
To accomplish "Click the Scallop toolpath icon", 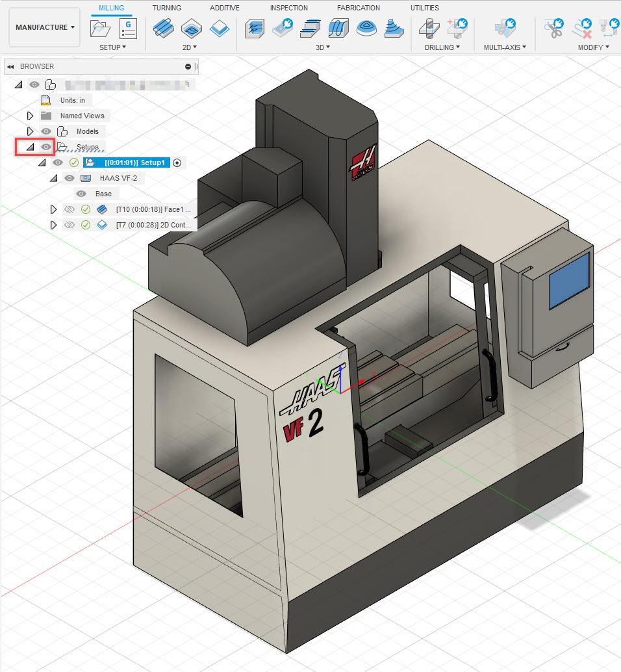I will [366, 29].
